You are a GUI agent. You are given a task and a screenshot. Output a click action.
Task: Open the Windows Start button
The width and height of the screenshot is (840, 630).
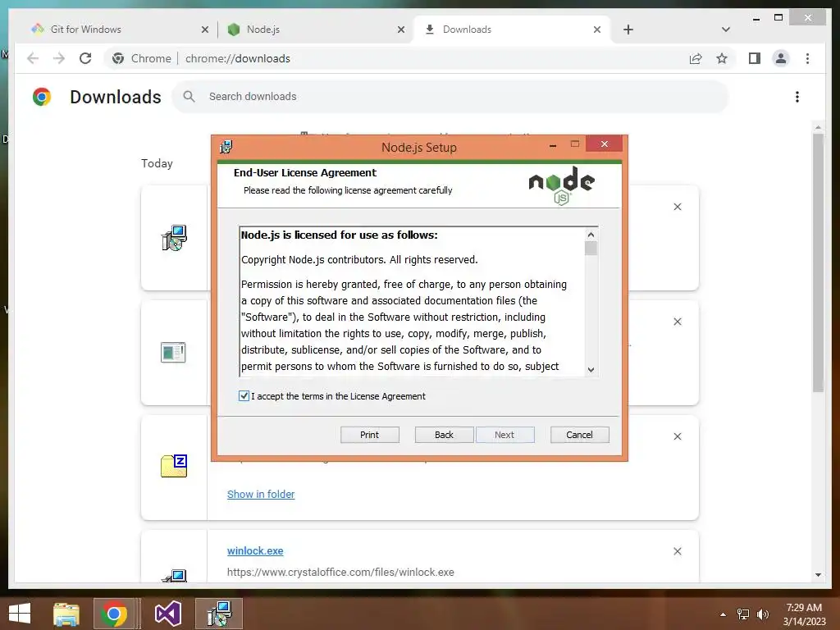click(x=20, y=614)
